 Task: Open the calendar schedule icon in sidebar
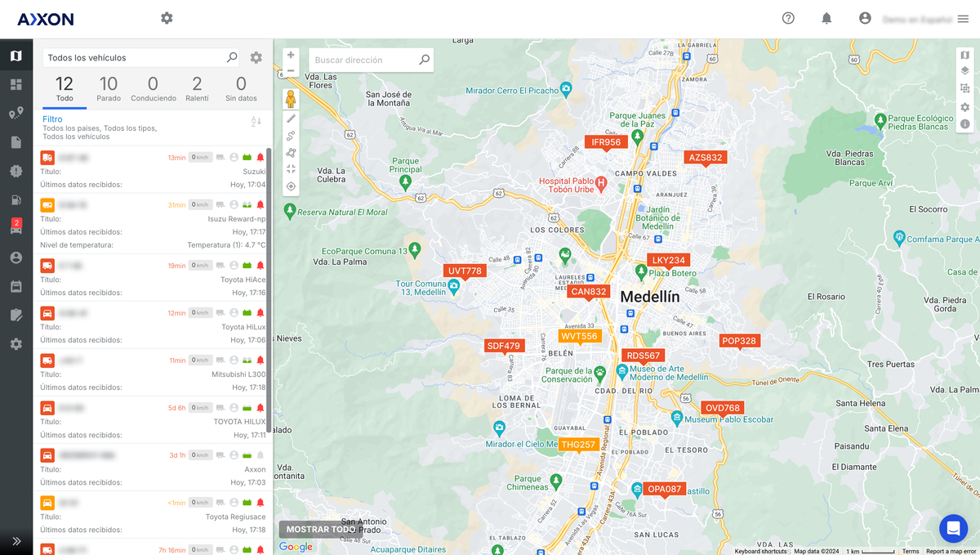pos(16,286)
